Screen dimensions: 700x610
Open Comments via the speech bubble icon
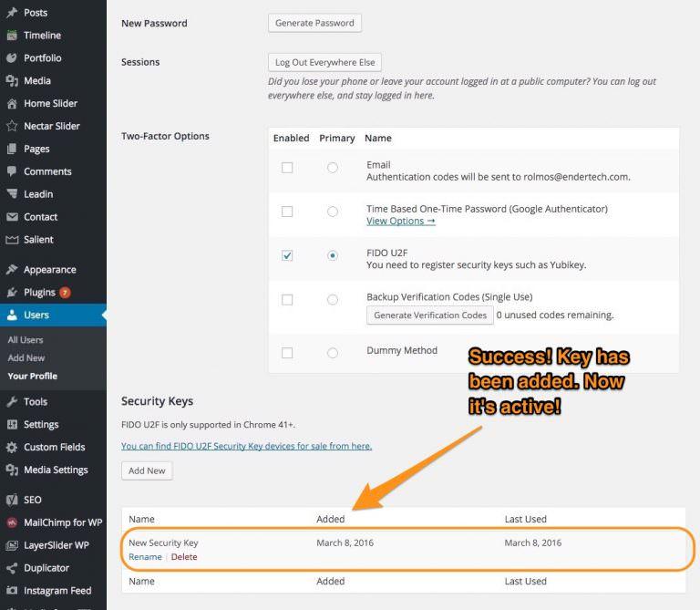(12, 171)
